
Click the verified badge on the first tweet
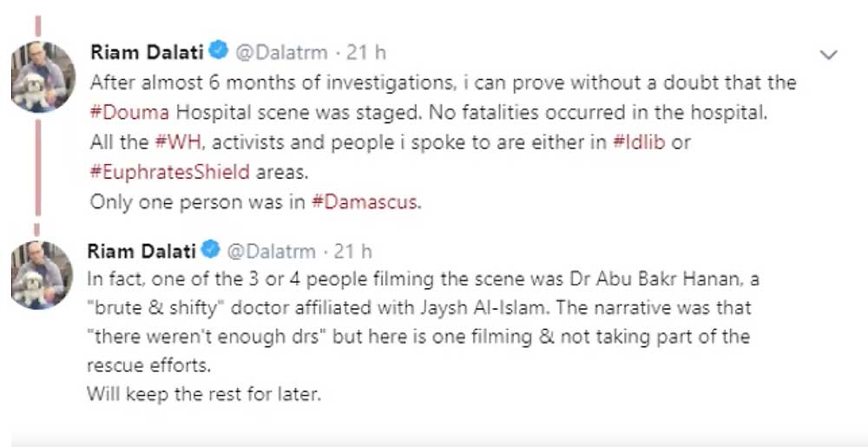(x=219, y=52)
